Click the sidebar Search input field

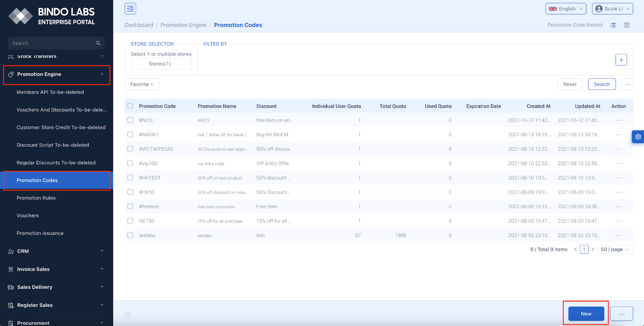(56, 43)
